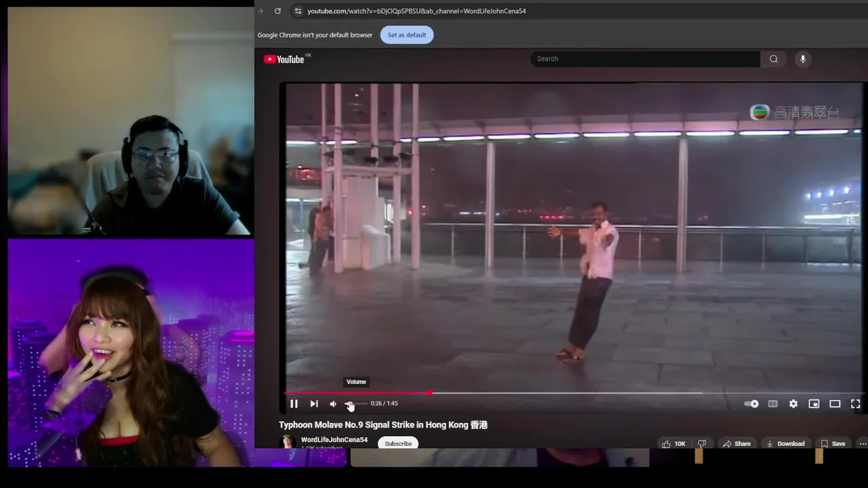Go forward in browser history
Viewport: 868px width, 488px height.
click(x=260, y=11)
